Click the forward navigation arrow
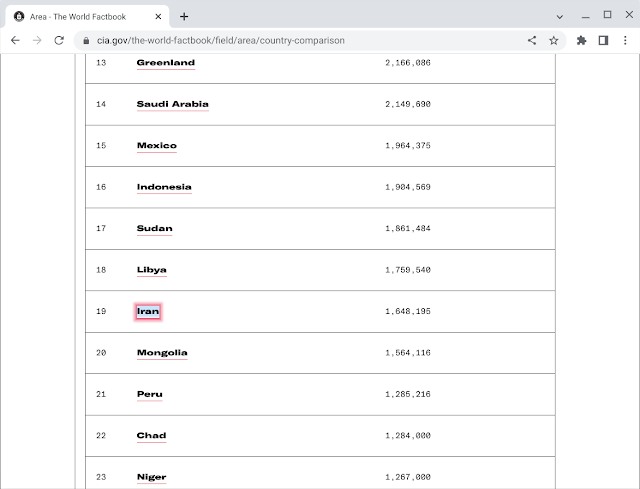The width and height of the screenshot is (640, 489). [x=37, y=40]
